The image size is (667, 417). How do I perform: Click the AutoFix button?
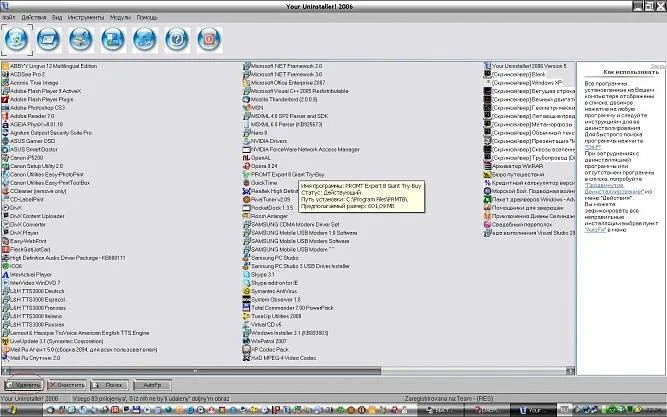coord(152,385)
